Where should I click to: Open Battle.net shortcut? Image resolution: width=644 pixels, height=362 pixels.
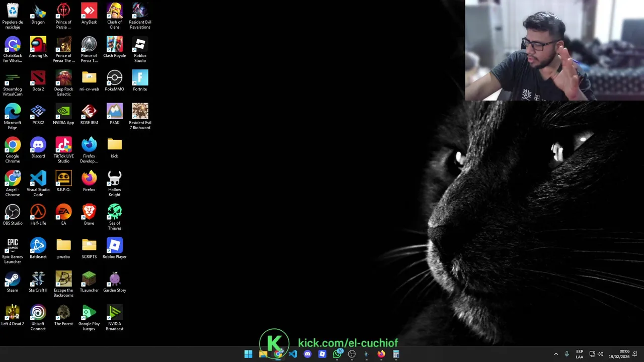[38, 248]
